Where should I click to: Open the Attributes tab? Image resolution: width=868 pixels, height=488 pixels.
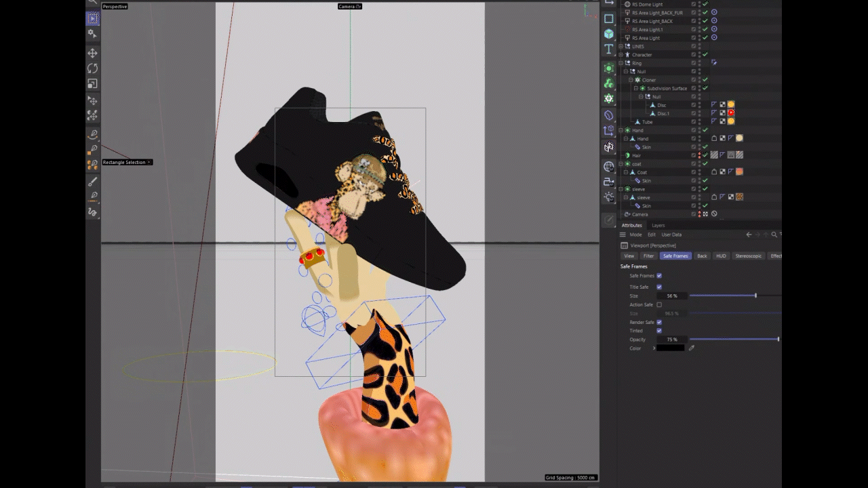tap(632, 225)
